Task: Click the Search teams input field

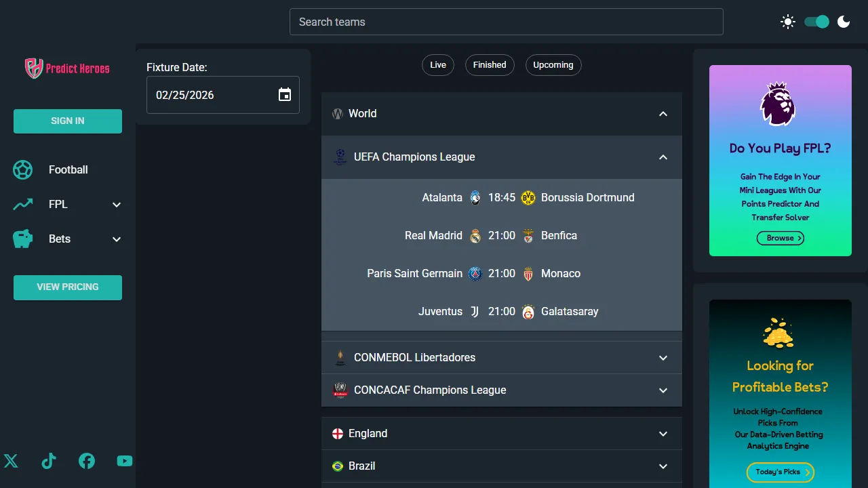Action: click(x=506, y=22)
